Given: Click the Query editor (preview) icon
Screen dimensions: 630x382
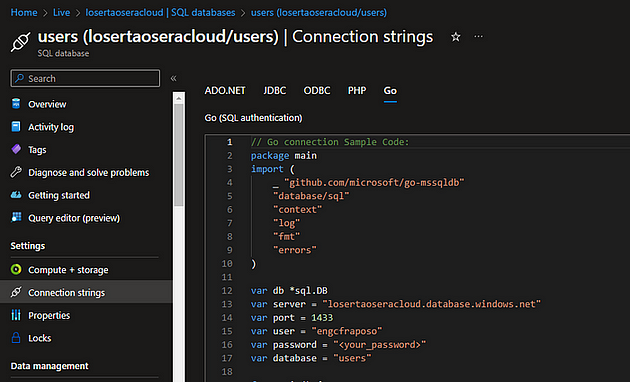Looking at the screenshot, I should (x=16, y=217).
